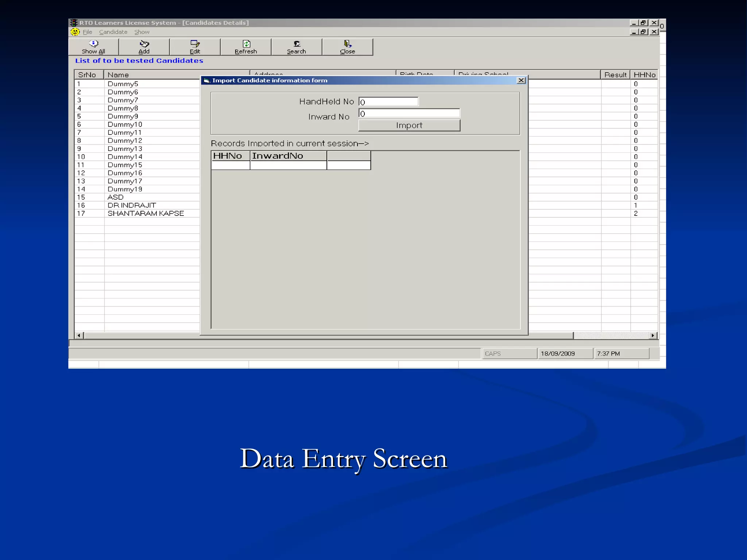Click the HandHeld No input field
Screen dimensions: 747x560
pos(388,102)
